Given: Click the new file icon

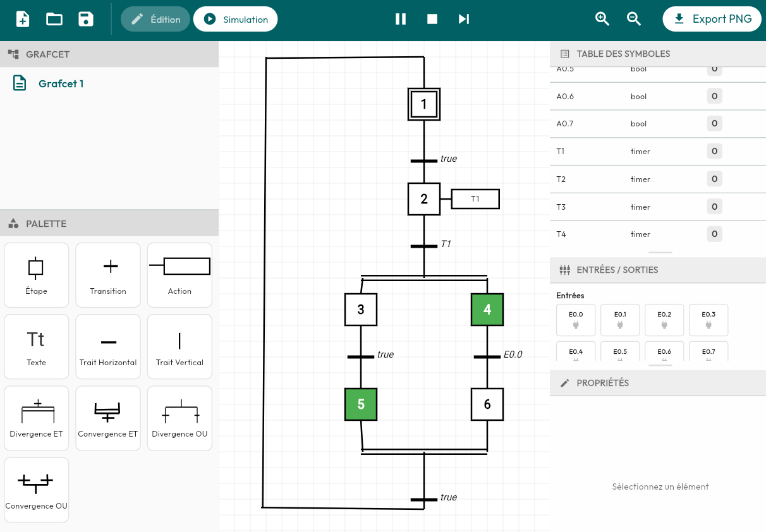Looking at the screenshot, I should coord(23,19).
